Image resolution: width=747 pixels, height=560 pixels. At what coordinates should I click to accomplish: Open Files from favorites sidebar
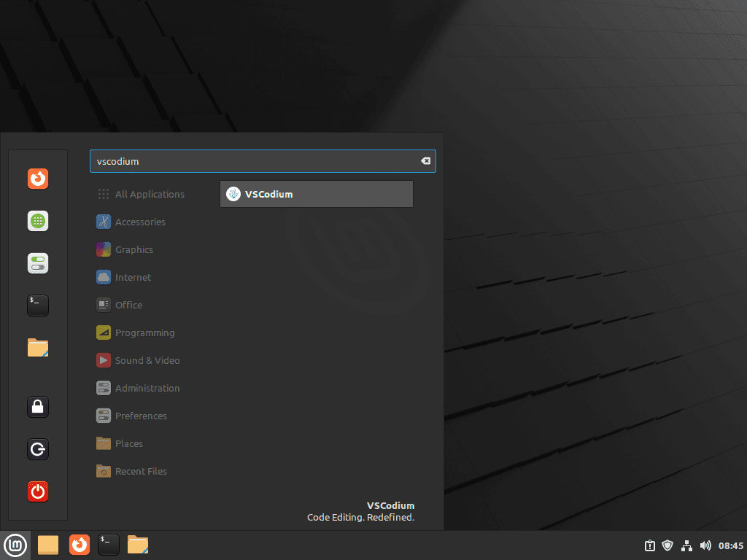tap(38, 348)
